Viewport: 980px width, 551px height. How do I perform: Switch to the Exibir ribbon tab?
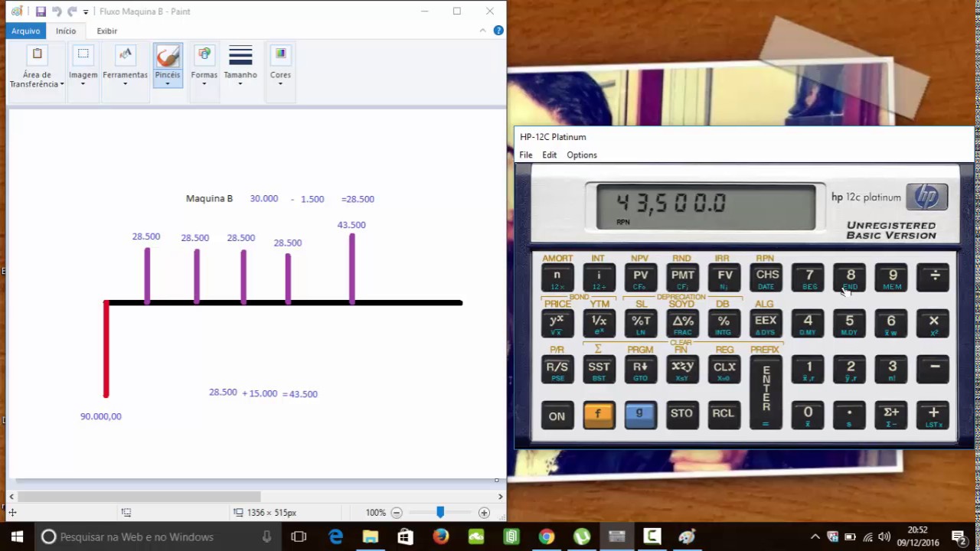(x=107, y=31)
